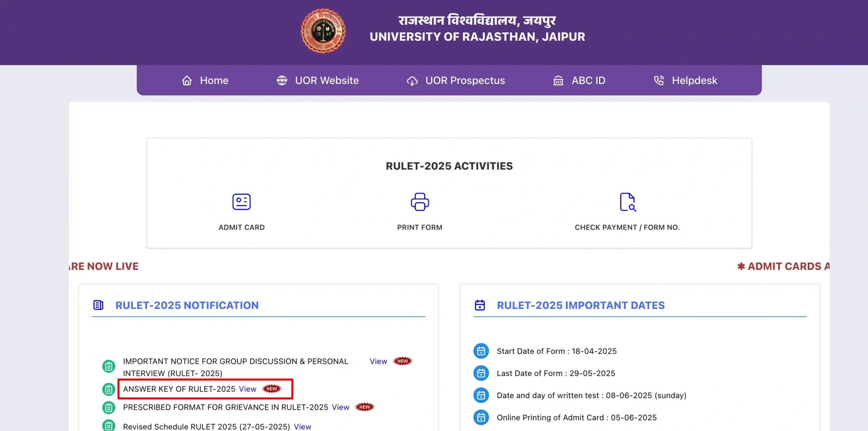868x431 pixels.
Task: Click the University of Rajasthan logo emblem
Action: (x=323, y=31)
